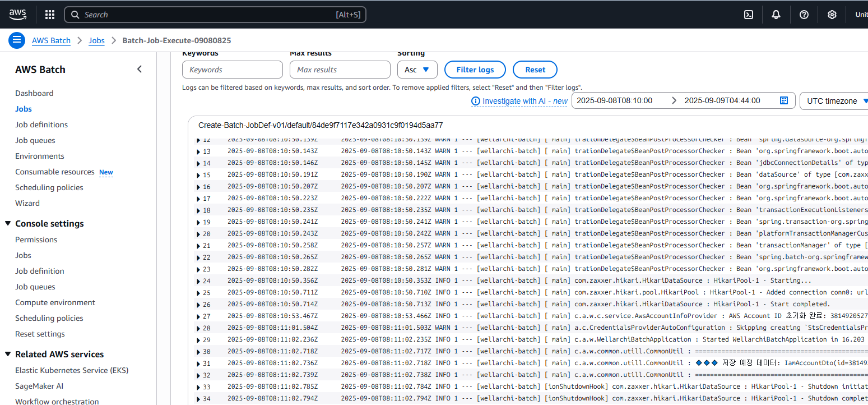
Task: Collapse the Console settings section
Action: (8, 223)
